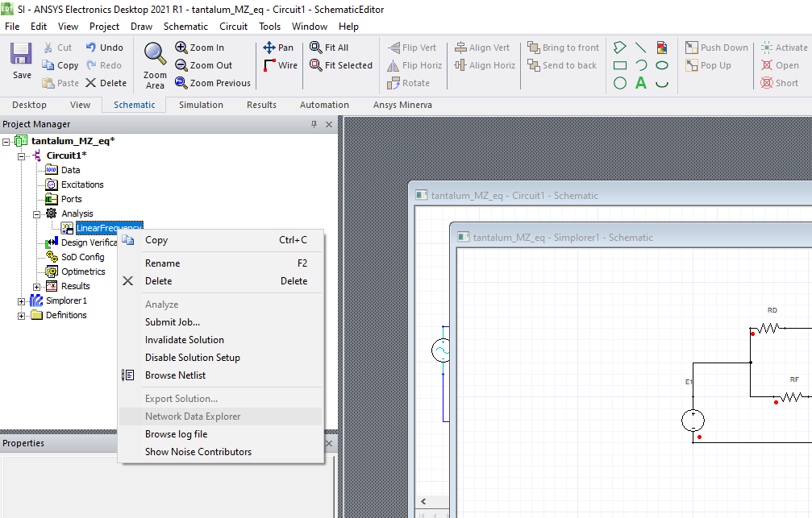Select Optimetrics in the project tree

tap(83, 271)
